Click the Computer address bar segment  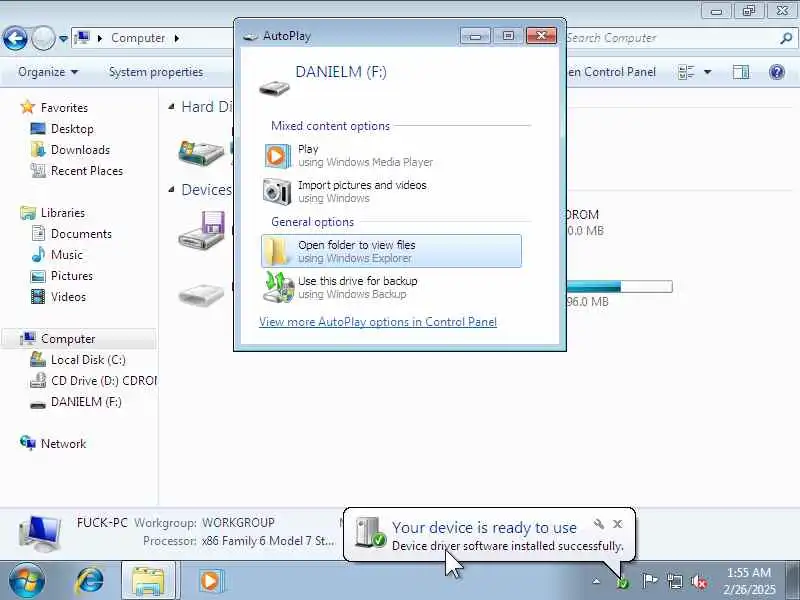(138, 38)
